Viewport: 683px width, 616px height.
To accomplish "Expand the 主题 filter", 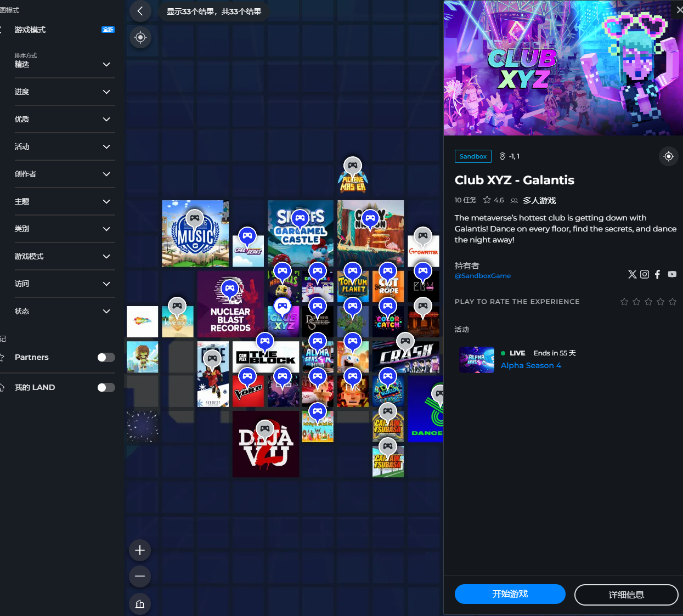I will click(65, 201).
